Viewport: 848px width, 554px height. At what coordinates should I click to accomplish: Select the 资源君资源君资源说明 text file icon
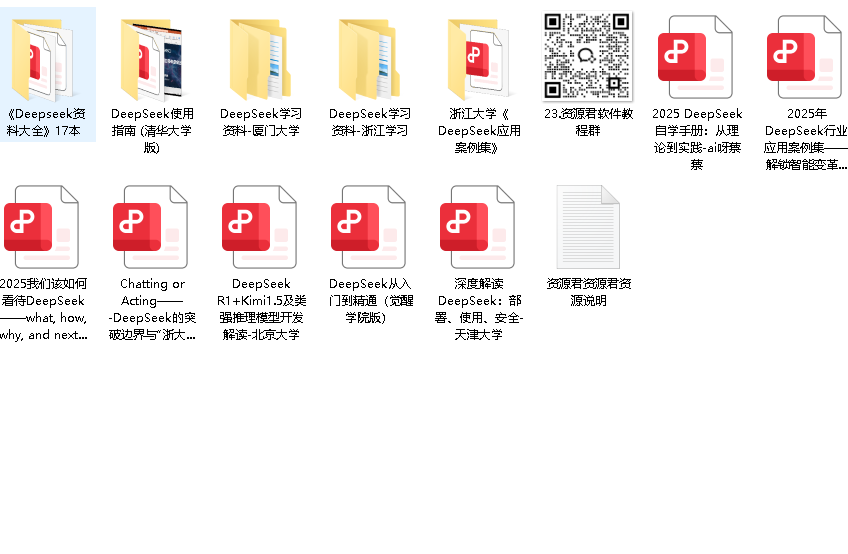coord(588,227)
